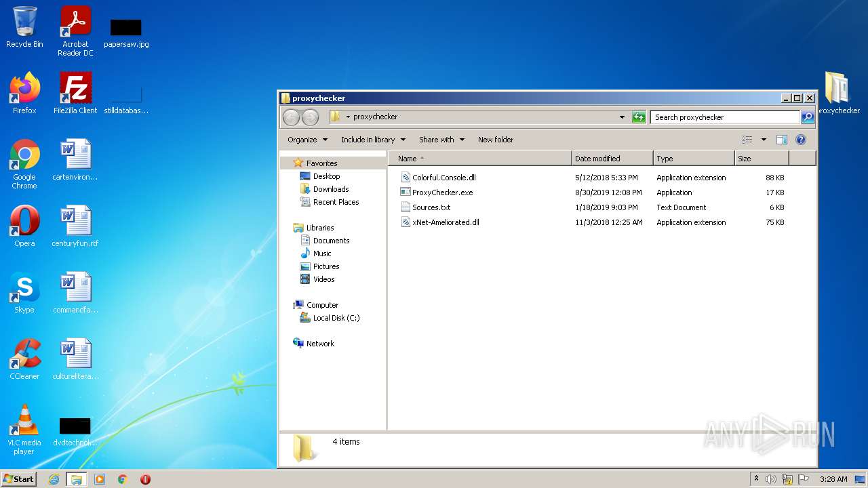Launch Firefox from the desktop
Viewport: 868px width, 488px height.
click(24, 94)
